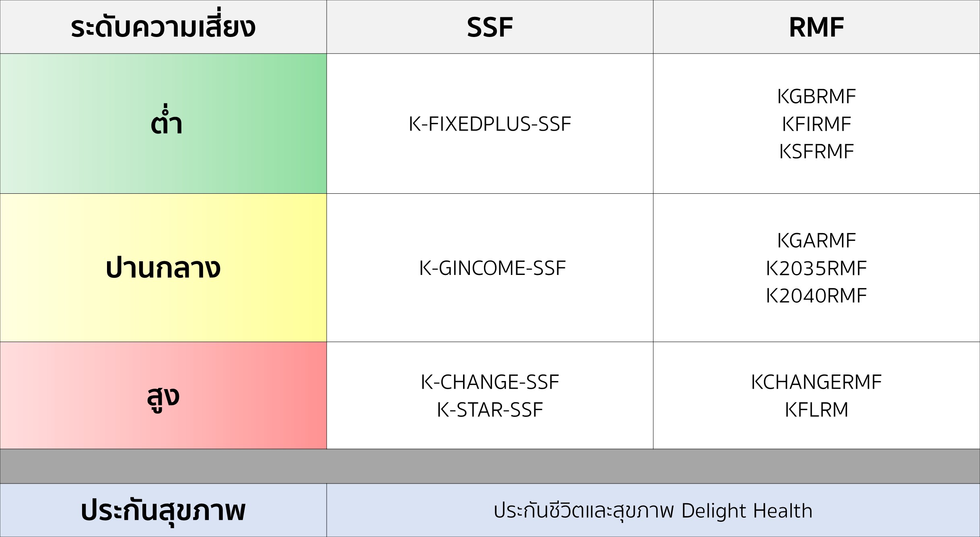980x537 pixels.
Task: Select the SSF column header
Action: coord(490,27)
